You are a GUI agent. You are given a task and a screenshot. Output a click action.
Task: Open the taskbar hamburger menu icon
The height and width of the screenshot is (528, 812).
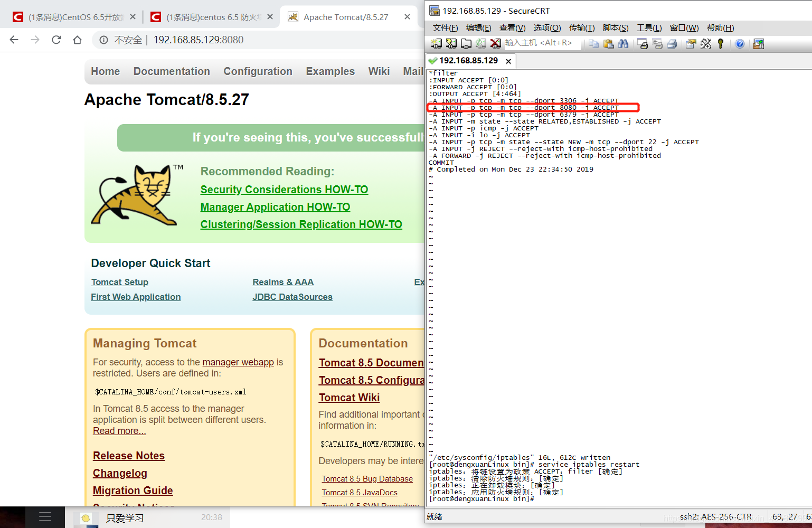tap(45, 517)
